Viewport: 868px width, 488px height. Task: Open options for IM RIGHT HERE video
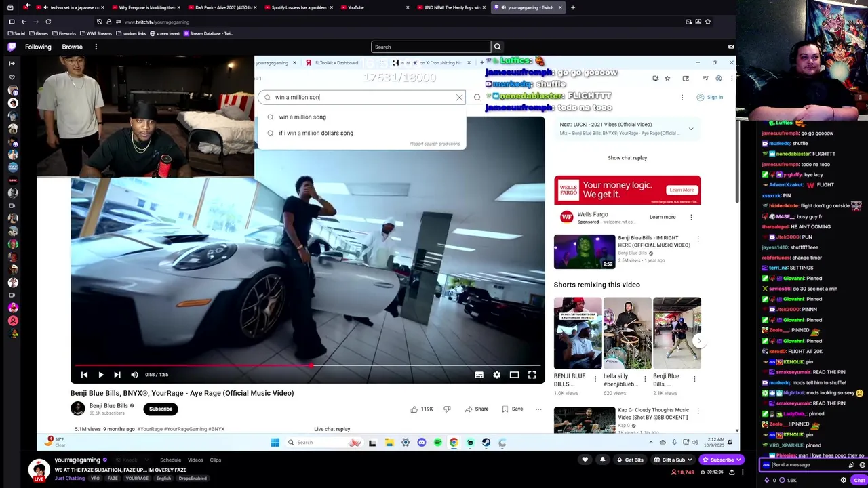tap(698, 239)
